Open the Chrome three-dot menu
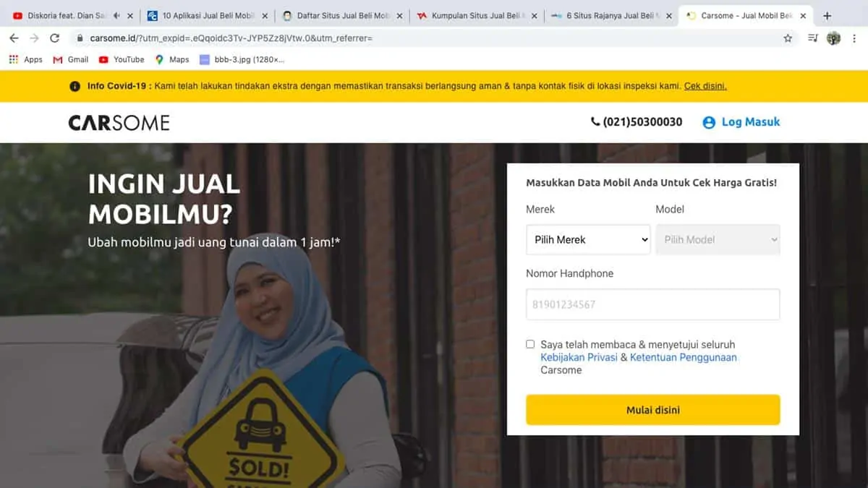 [x=854, y=38]
